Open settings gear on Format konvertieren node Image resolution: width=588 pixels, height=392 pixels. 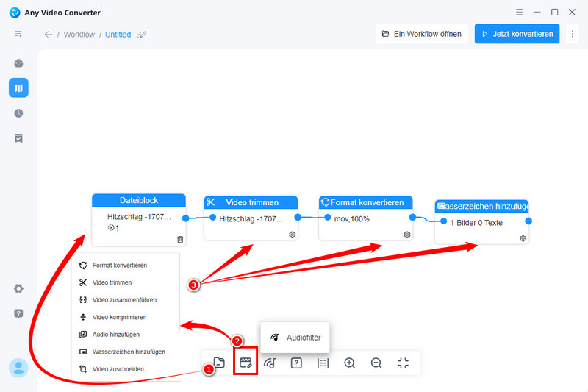click(407, 235)
